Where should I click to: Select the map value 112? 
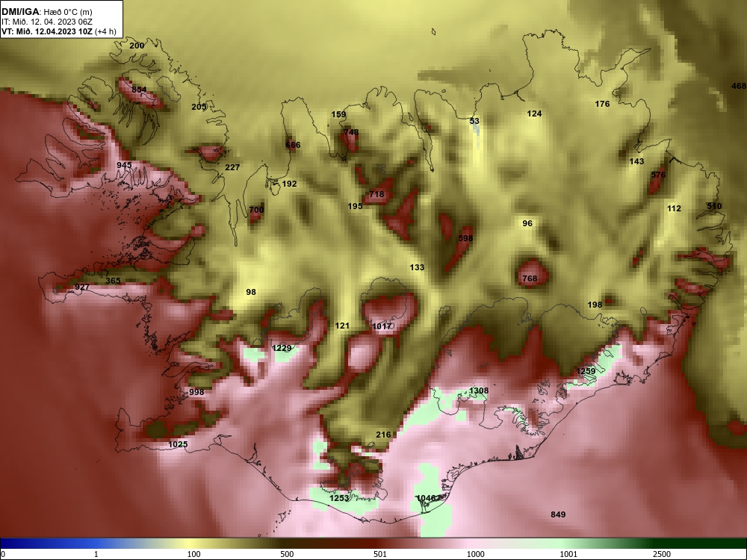pyautogui.click(x=674, y=208)
